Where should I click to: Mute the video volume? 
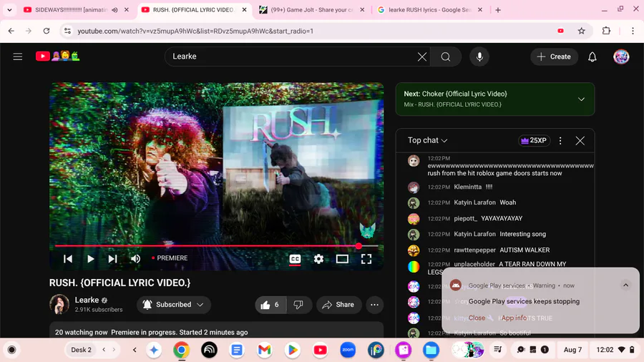click(x=135, y=258)
